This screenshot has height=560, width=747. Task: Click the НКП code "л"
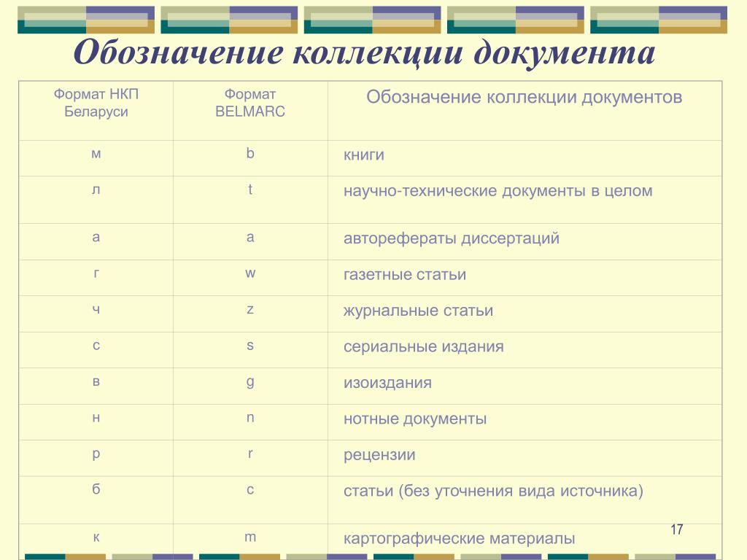(x=96, y=190)
